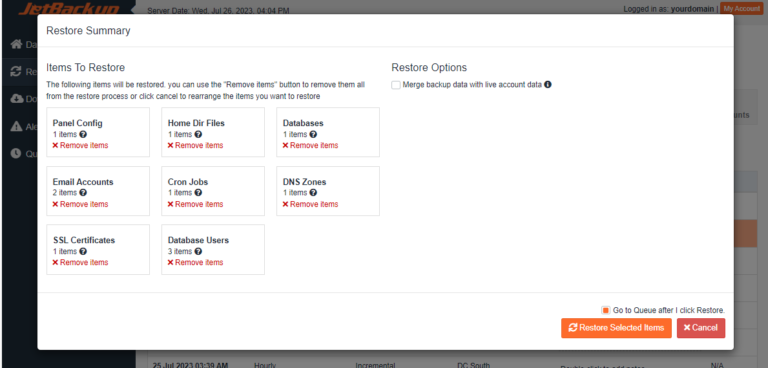Screen dimensions: 768x368
Task: Click info icon beside Merge backup data option
Action: tap(548, 84)
